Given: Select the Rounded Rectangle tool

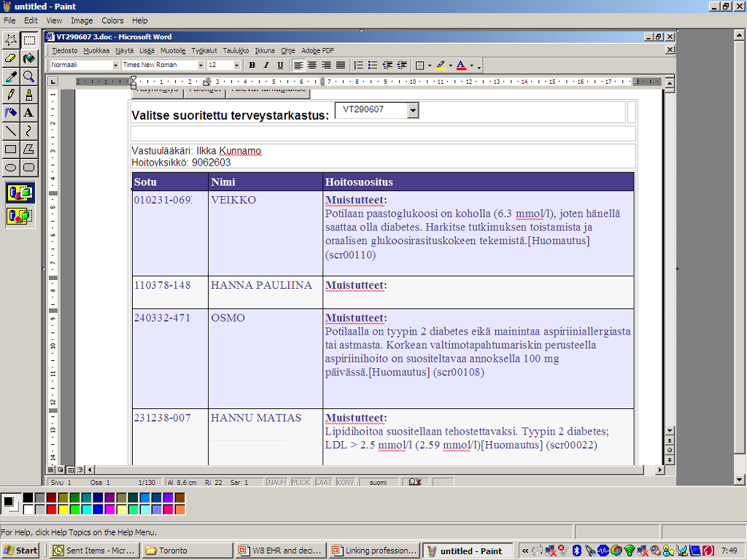Looking at the screenshot, I should 29,167.
